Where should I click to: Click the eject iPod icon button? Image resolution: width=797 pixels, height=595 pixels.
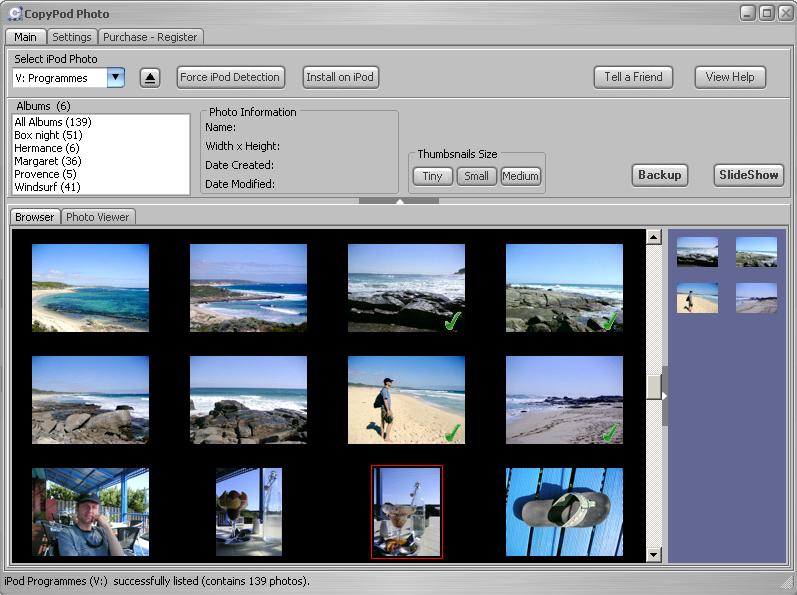[150, 78]
